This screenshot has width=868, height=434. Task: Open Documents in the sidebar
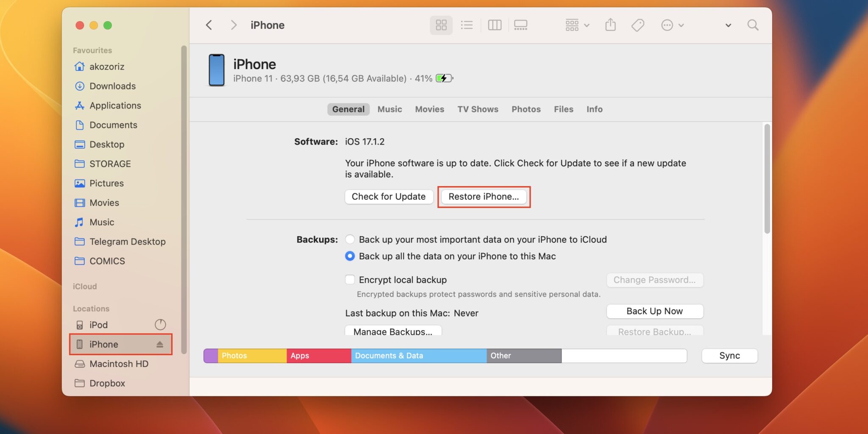[113, 125]
